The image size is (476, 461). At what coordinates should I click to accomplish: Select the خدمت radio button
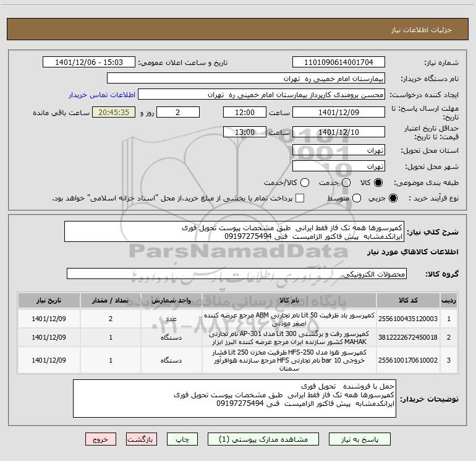tap(346, 183)
